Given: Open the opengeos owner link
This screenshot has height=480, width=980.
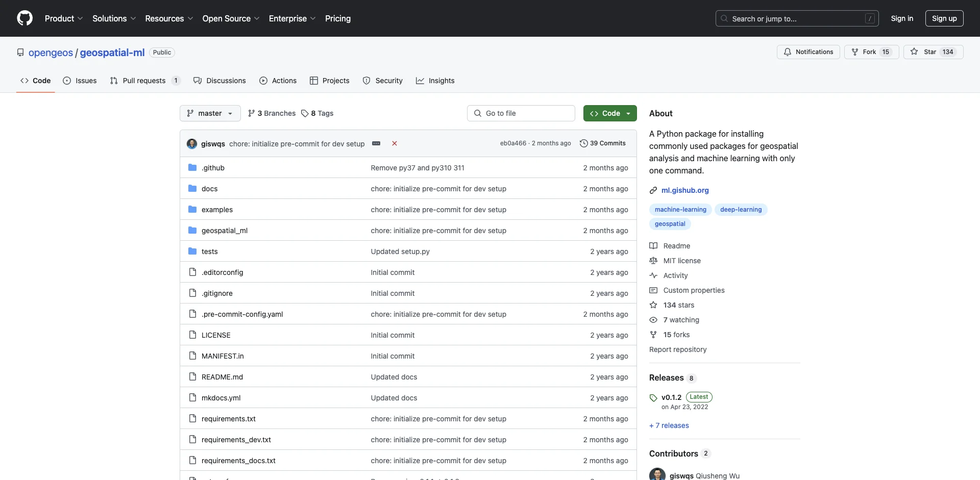Looking at the screenshot, I should (51, 53).
